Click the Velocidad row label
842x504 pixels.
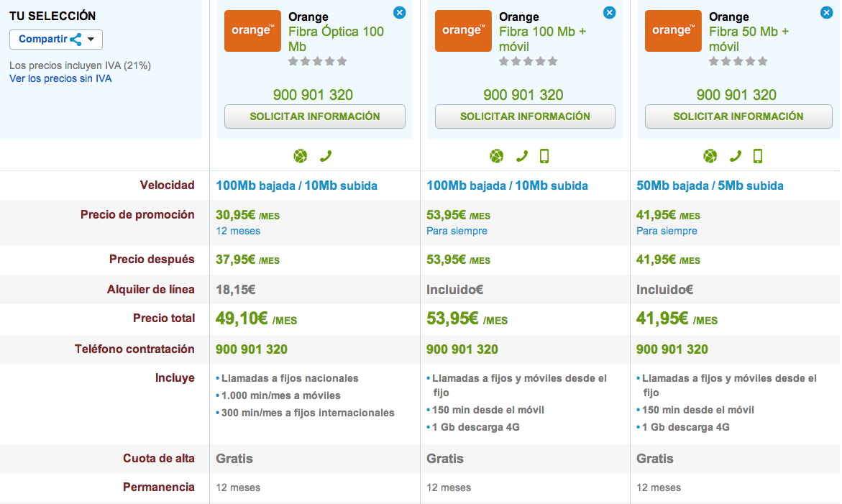167,185
